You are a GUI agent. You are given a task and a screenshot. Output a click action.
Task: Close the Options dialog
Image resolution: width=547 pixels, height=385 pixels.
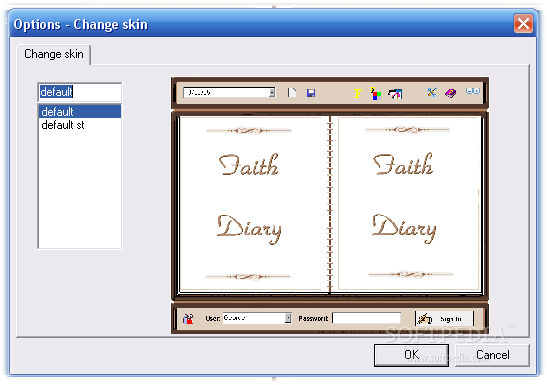(x=523, y=24)
